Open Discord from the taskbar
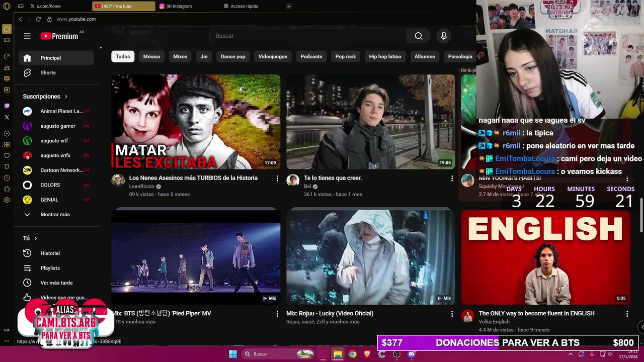This screenshot has height=362, width=644. pos(412,354)
